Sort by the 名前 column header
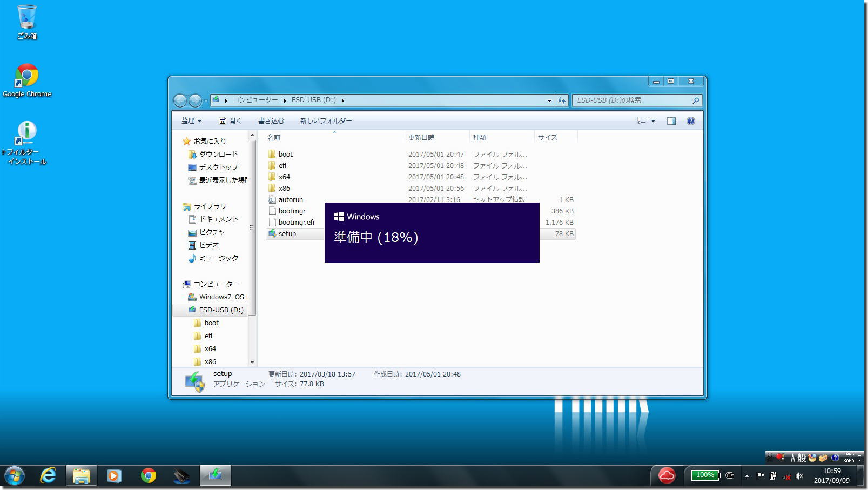Image resolution: width=868 pixels, height=490 pixels. 334,137
